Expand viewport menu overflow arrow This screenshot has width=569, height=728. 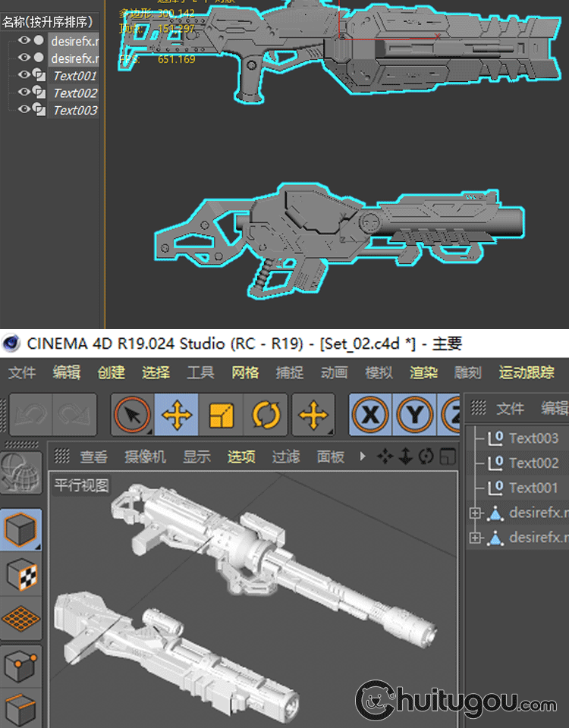click(x=363, y=457)
